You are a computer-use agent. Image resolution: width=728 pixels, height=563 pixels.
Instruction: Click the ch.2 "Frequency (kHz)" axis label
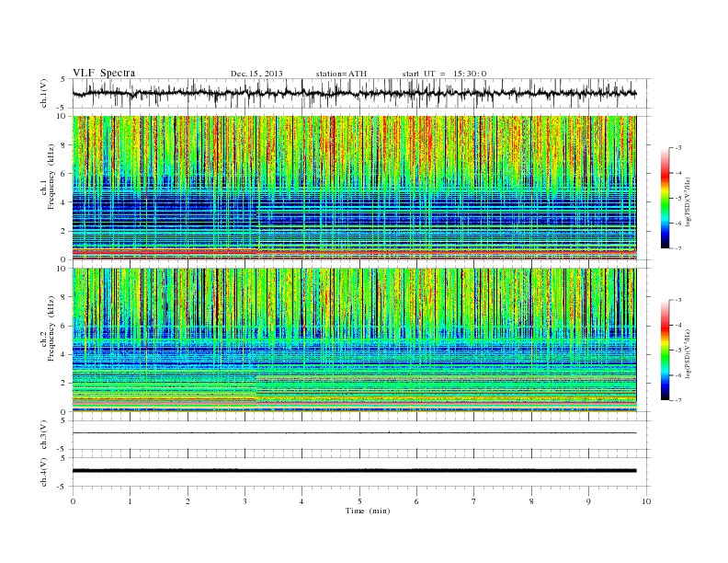51,328
